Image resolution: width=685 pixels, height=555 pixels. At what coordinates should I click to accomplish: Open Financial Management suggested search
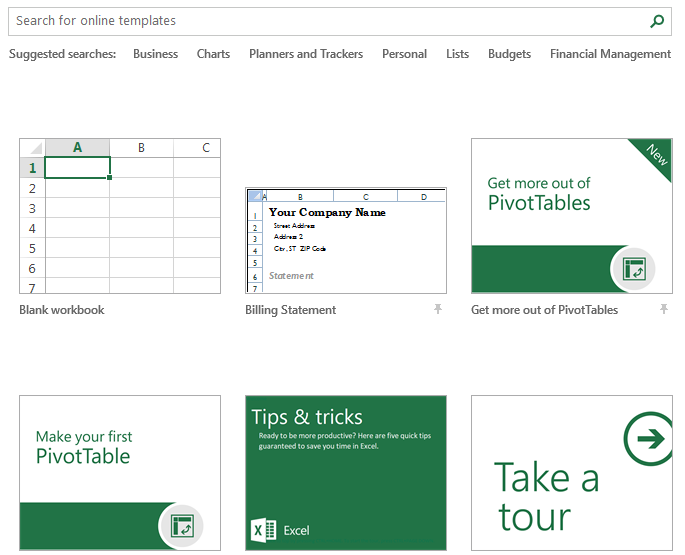click(x=610, y=54)
